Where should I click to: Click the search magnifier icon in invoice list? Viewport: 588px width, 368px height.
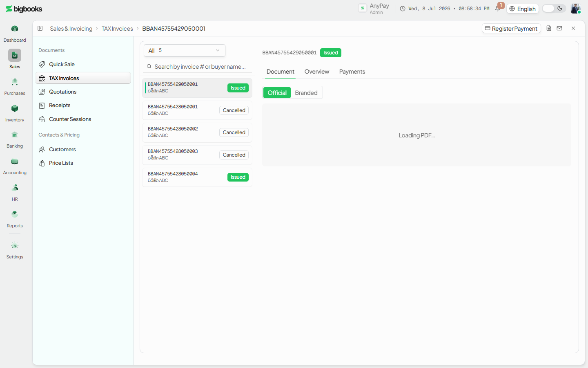(149, 66)
